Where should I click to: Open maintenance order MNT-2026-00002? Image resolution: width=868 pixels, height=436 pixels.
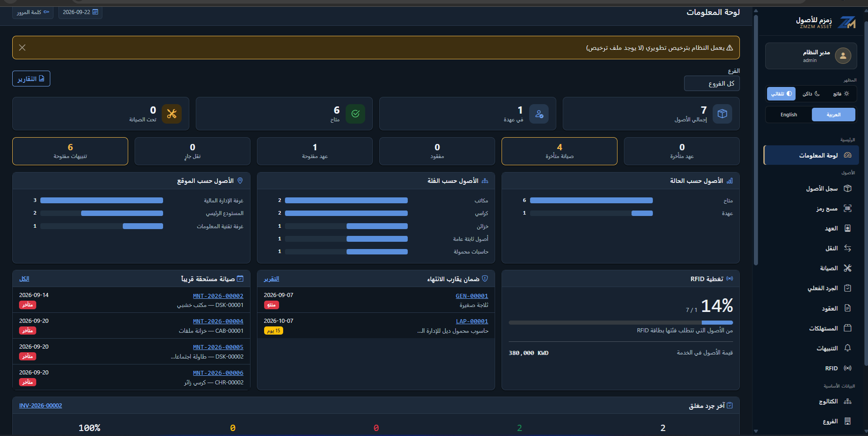pos(218,296)
